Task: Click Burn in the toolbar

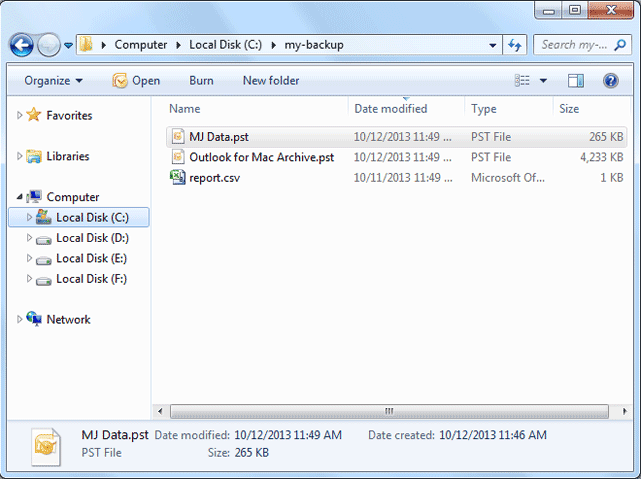Action: (201, 81)
